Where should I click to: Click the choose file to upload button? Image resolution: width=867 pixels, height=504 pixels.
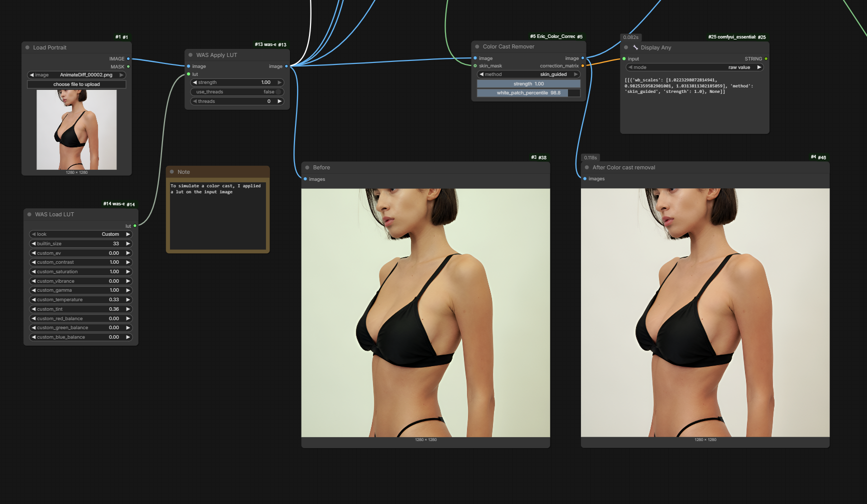coord(76,84)
